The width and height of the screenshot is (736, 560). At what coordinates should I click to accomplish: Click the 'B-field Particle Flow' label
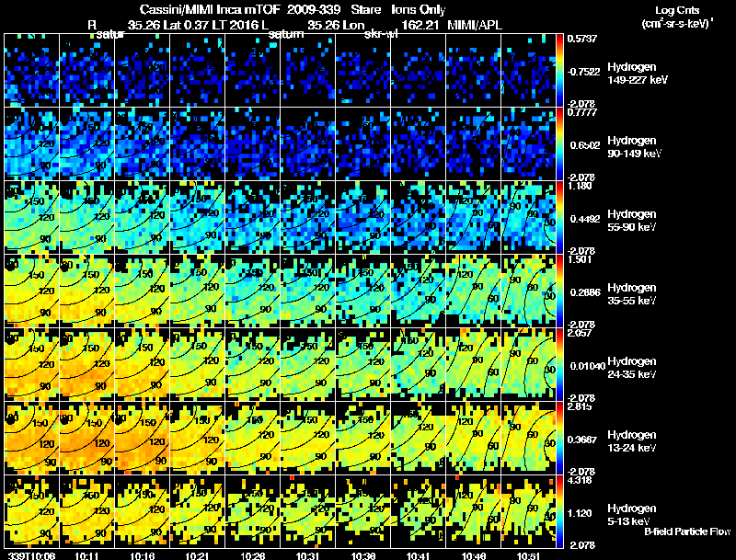pos(687,531)
